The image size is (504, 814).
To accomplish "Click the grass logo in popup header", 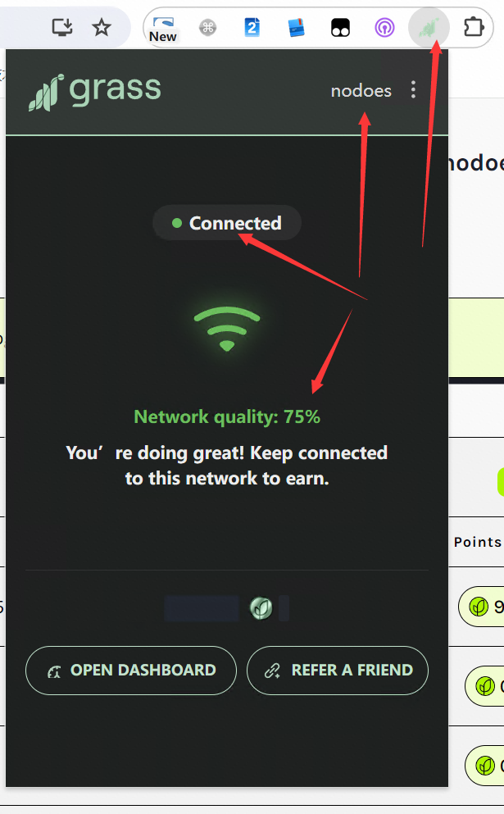I will [x=94, y=91].
